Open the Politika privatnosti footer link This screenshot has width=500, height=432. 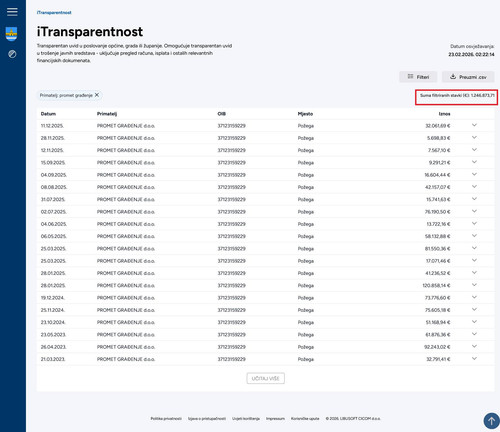pyautogui.click(x=166, y=418)
